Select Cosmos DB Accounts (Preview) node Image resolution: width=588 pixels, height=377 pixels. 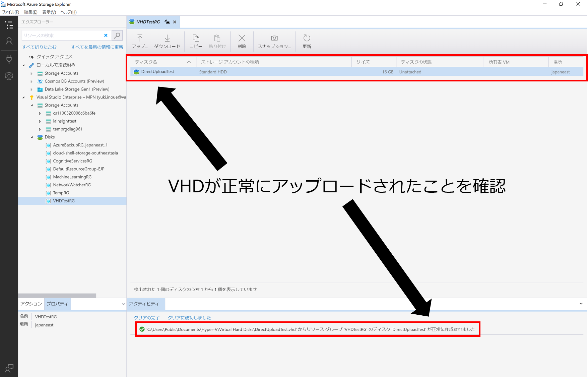pos(74,81)
